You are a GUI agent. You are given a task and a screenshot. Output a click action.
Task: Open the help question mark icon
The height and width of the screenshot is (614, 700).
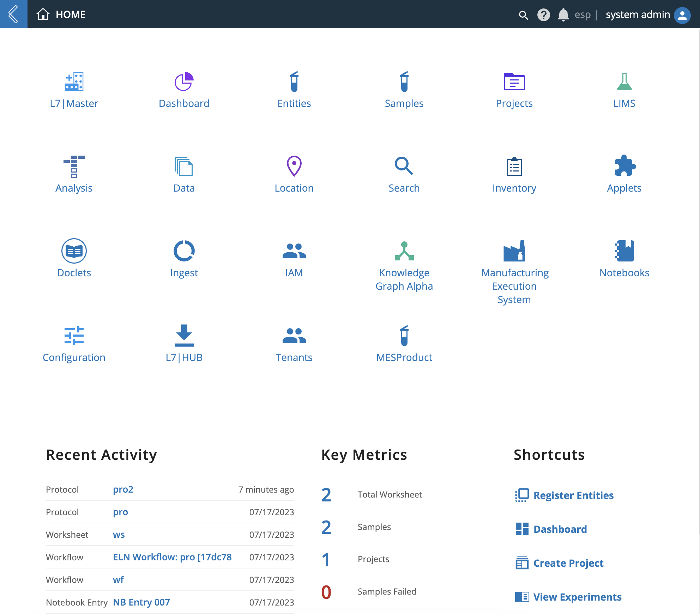tap(544, 15)
